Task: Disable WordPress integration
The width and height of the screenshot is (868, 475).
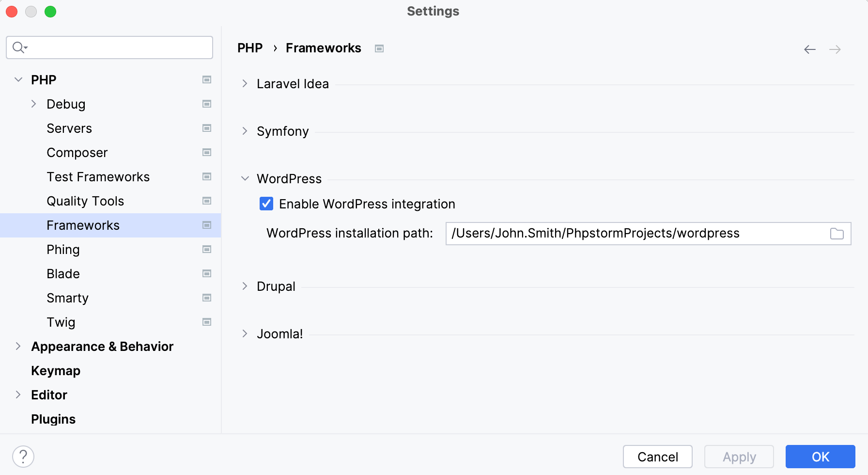Action: 266,204
